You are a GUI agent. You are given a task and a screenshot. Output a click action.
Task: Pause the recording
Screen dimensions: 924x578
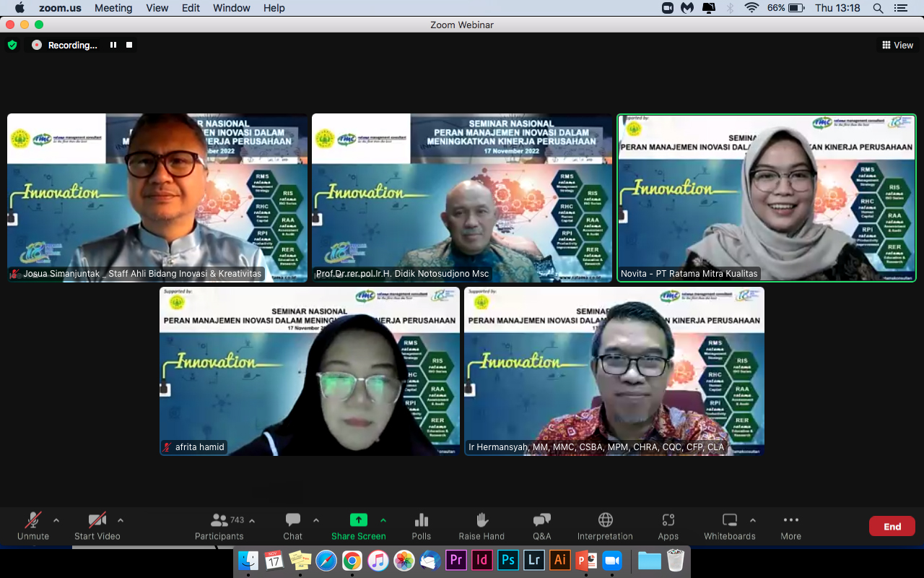click(x=113, y=45)
